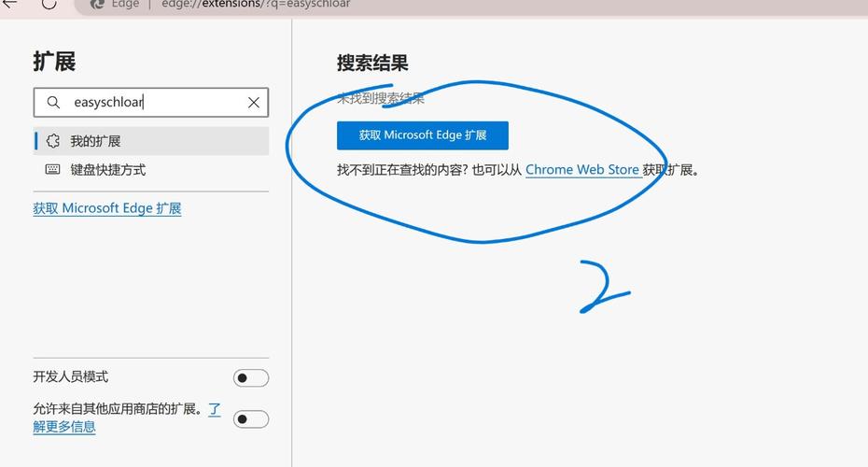Click the edge://extensions address bar URL
Image resolution: width=868 pixels, height=467 pixels.
pos(256,4)
